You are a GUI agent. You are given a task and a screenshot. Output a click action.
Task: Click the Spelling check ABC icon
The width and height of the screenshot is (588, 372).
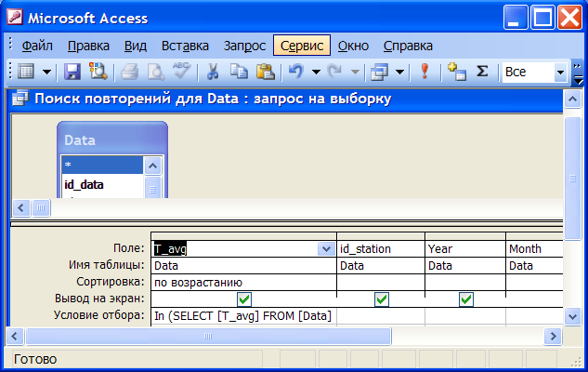[181, 71]
